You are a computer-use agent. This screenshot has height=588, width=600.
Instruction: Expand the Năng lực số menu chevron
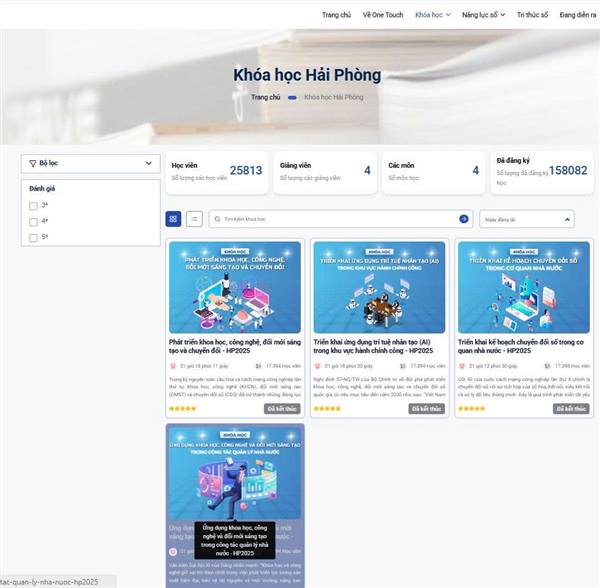click(503, 15)
